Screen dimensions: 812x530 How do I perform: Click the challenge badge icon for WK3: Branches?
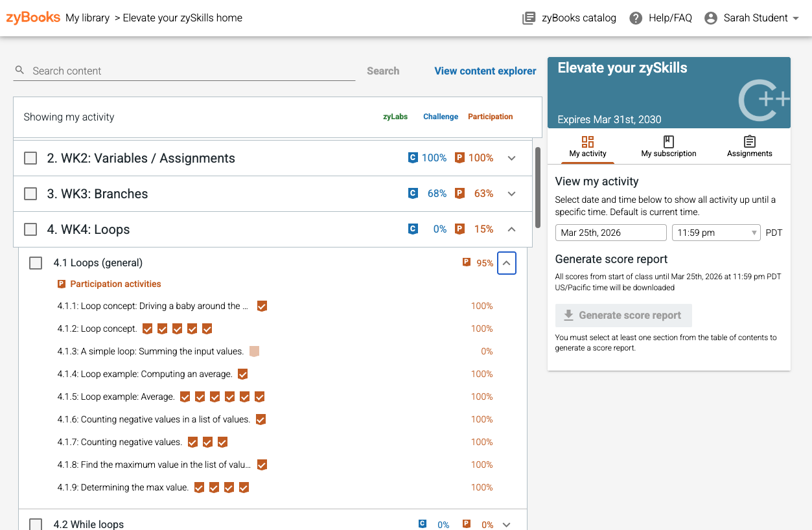click(412, 193)
